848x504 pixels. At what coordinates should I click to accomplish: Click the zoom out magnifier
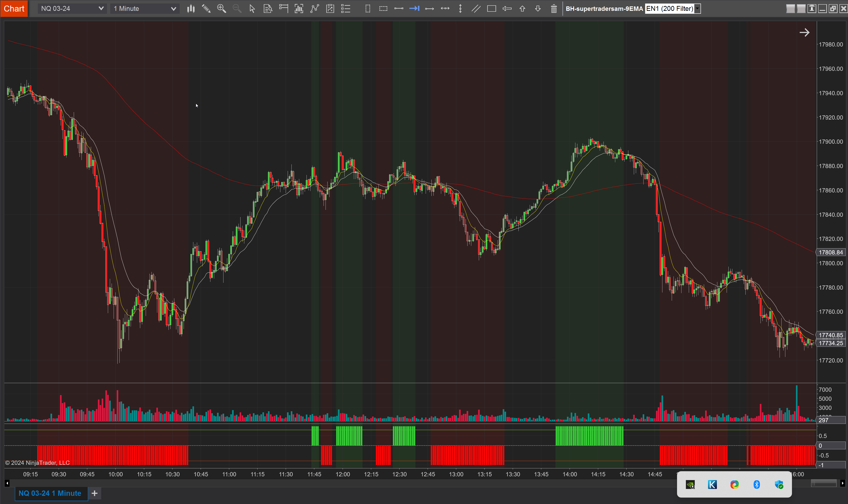[237, 8]
